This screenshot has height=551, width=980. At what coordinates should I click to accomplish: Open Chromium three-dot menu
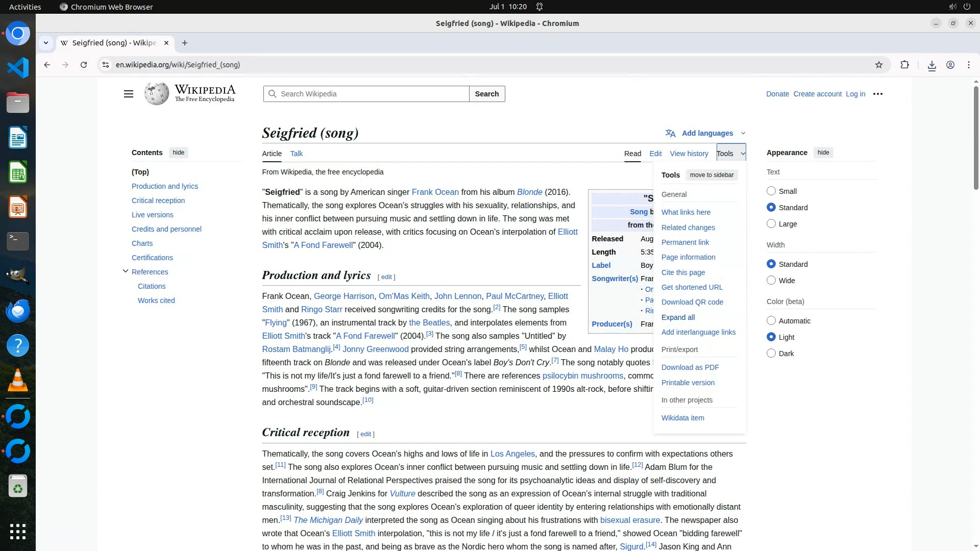[x=968, y=65]
